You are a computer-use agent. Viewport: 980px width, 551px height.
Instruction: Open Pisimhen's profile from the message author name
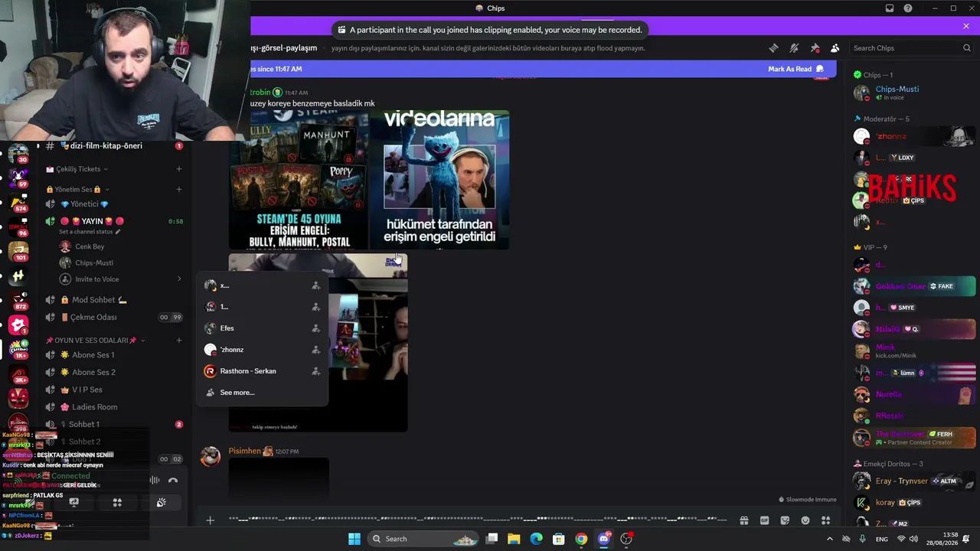point(245,451)
